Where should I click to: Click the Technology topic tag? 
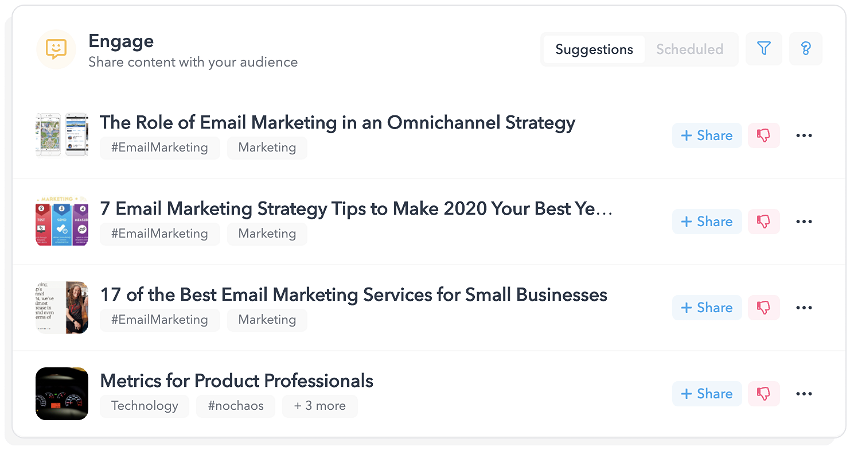(145, 406)
